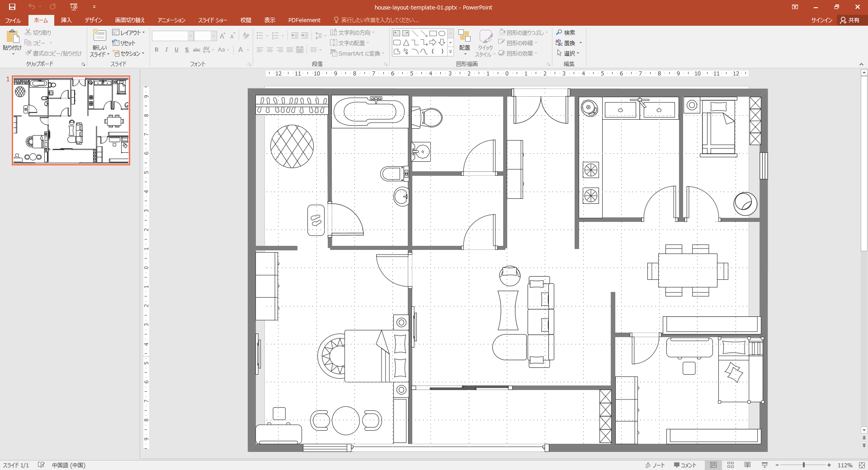Click the zoom slider in status bar

[803, 465]
